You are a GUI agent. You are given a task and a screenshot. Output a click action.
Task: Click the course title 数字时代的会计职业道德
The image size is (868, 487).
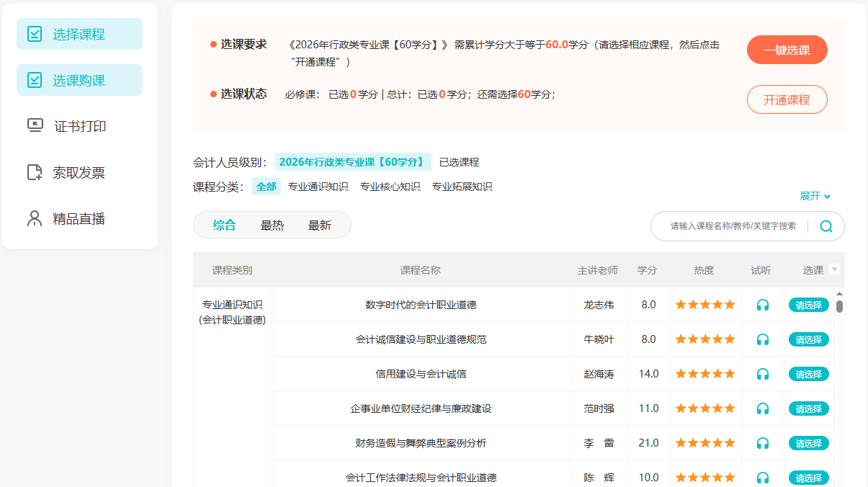coord(421,305)
